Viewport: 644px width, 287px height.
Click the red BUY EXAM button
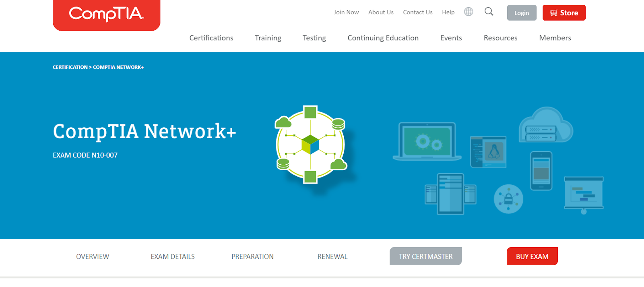tap(532, 256)
